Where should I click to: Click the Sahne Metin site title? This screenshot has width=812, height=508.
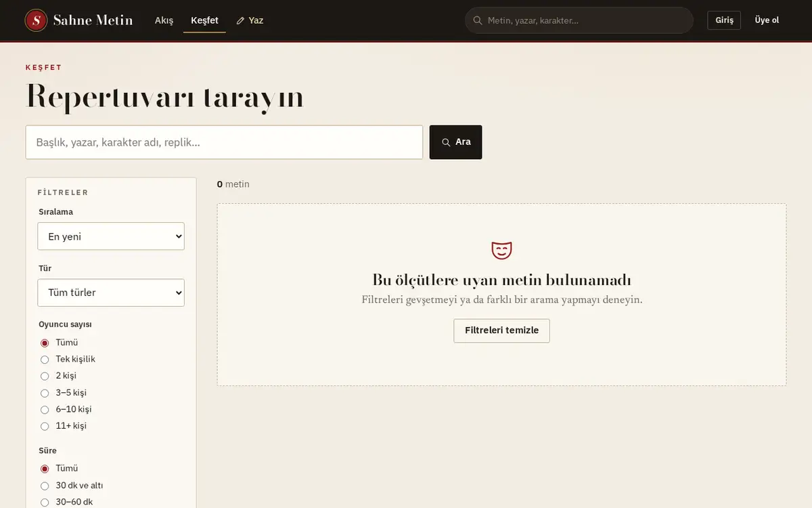pos(93,20)
